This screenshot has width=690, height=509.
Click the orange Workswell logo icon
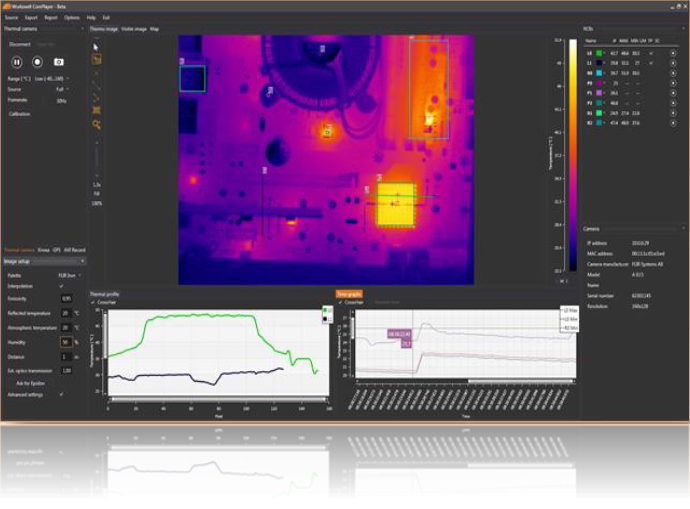pos(7,6)
